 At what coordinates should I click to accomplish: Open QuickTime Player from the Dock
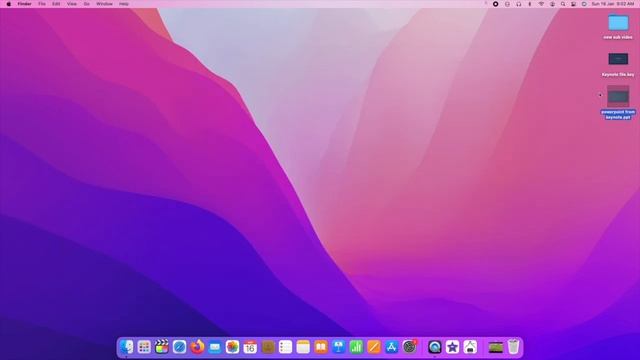[435, 347]
